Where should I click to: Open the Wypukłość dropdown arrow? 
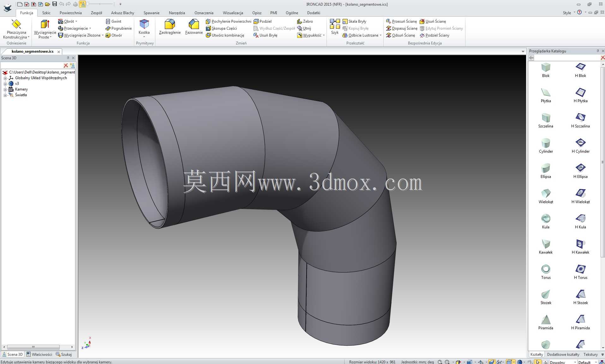coord(324,35)
